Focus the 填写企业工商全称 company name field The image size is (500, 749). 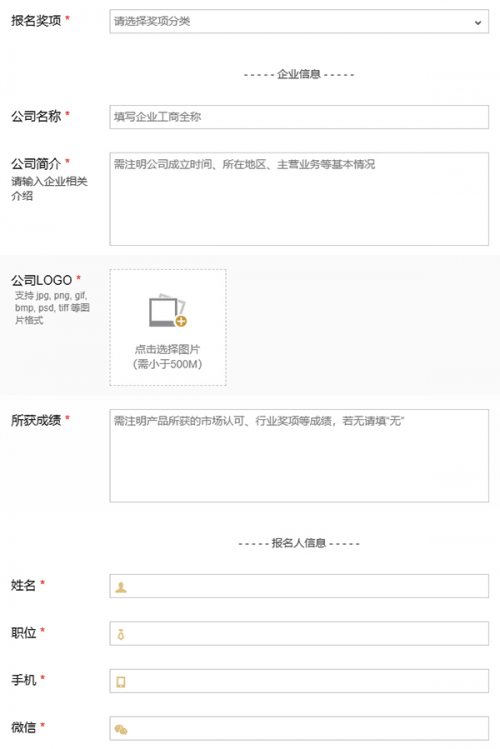pyautogui.click(x=299, y=117)
